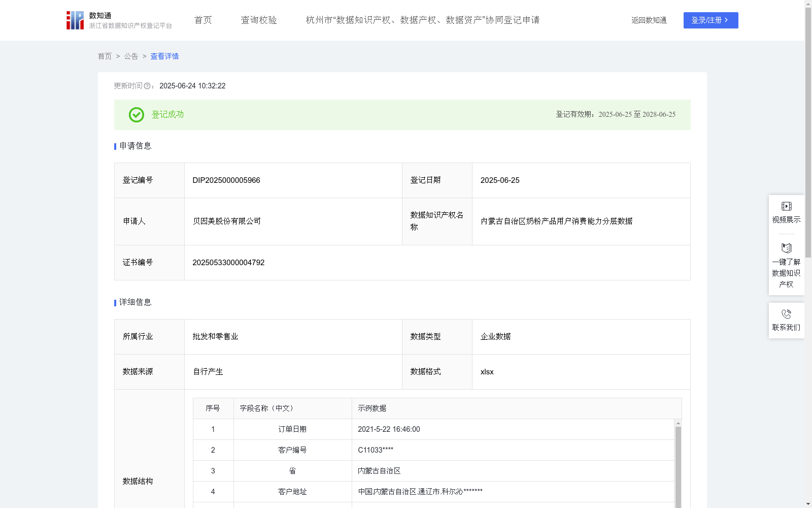
Task: Click the 申请信息 section heading
Action: coord(136,146)
